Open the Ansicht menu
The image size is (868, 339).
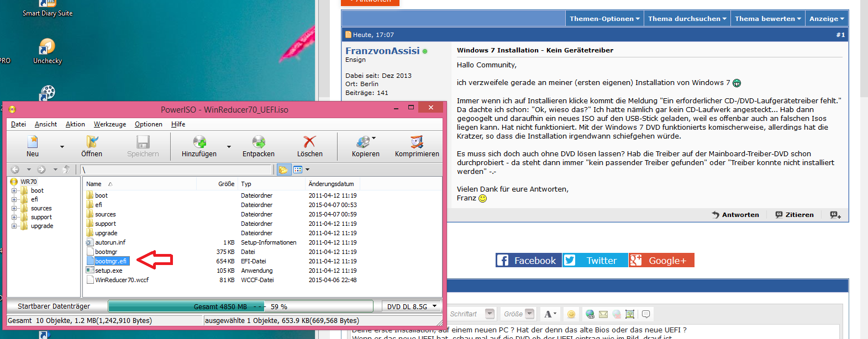point(46,124)
